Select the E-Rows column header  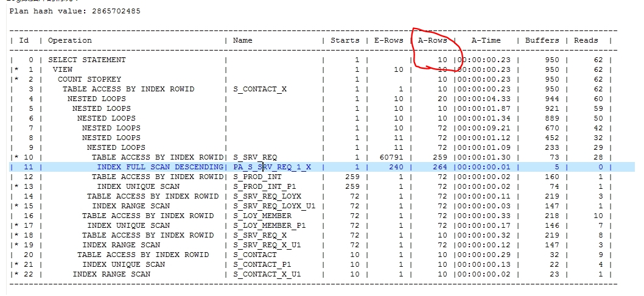tap(388, 40)
